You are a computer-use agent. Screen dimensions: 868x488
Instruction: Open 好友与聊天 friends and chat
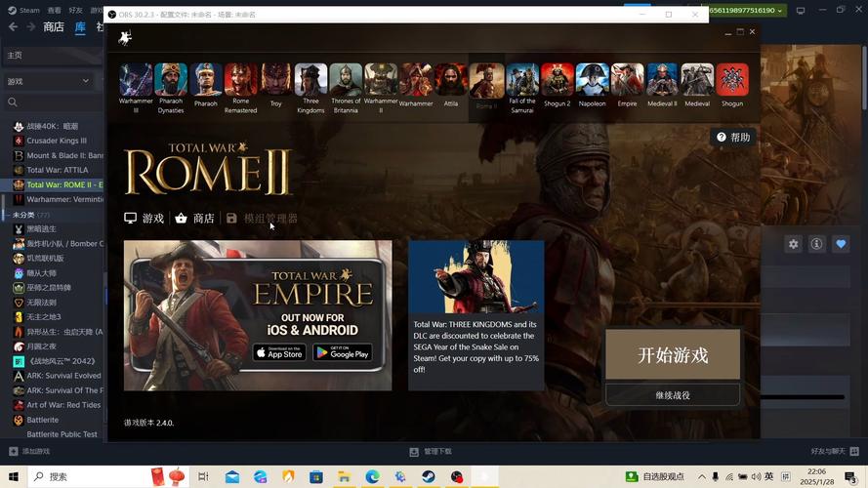point(834,452)
